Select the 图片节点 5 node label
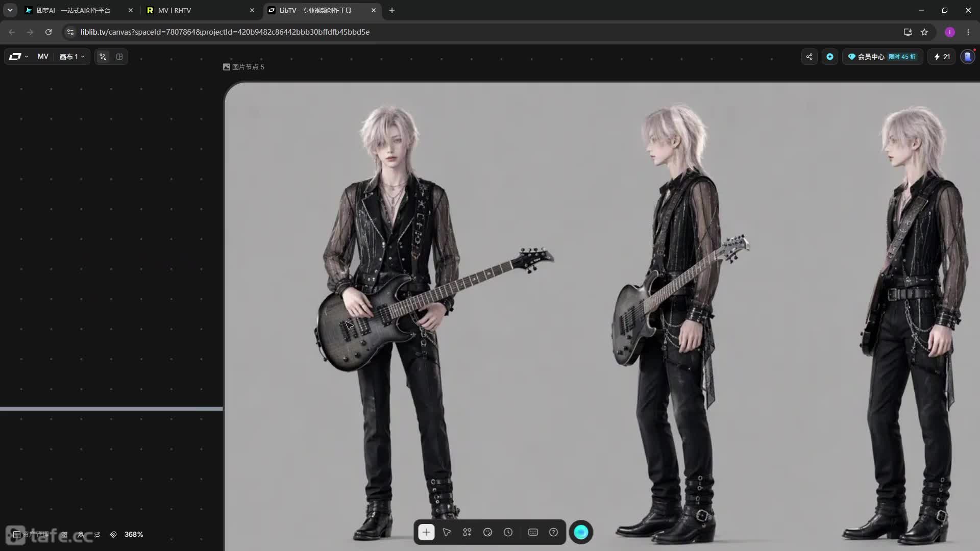The image size is (980, 551). click(243, 67)
